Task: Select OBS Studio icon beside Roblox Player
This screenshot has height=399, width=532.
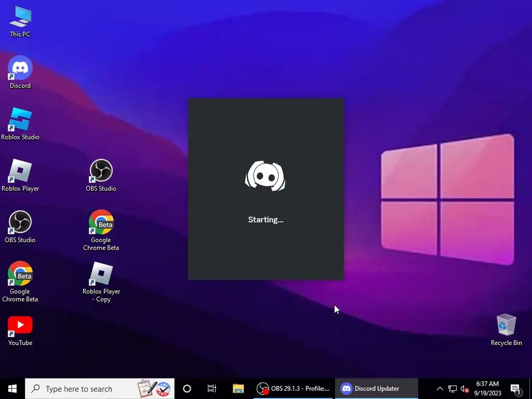Action: (101, 176)
